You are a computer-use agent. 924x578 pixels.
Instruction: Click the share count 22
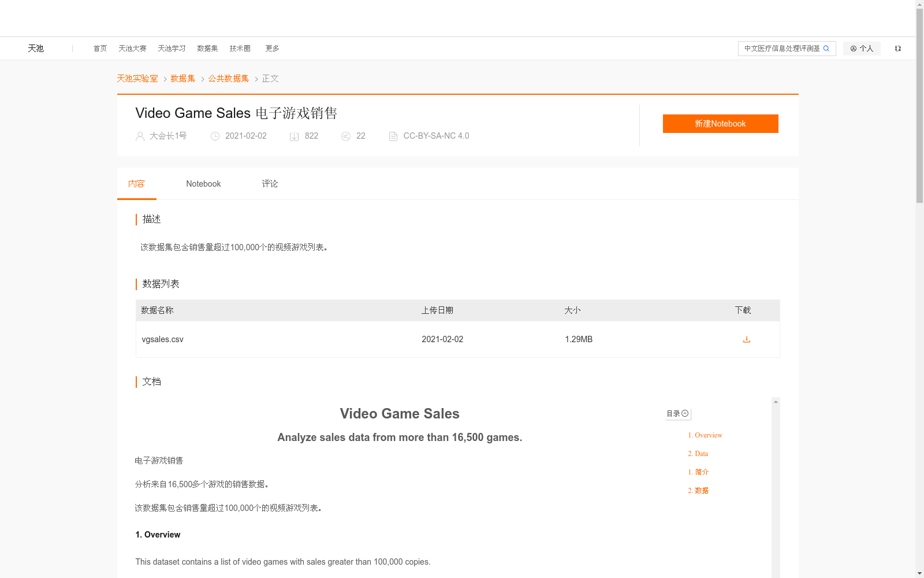pyautogui.click(x=361, y=136)
